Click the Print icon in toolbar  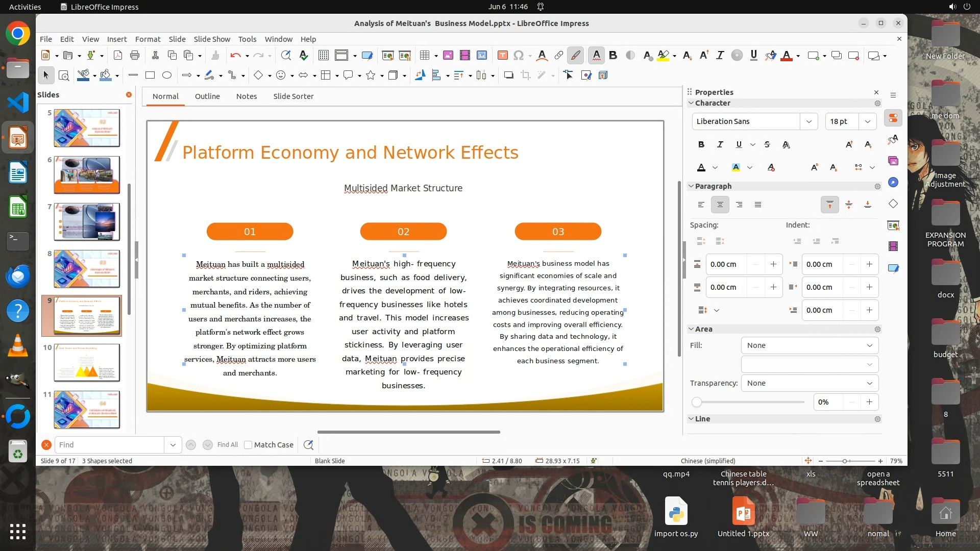[x=135, y=56]
